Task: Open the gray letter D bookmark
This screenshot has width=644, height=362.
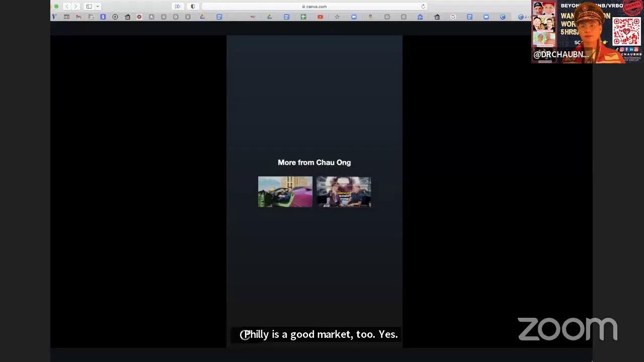Action: [176, 17]
